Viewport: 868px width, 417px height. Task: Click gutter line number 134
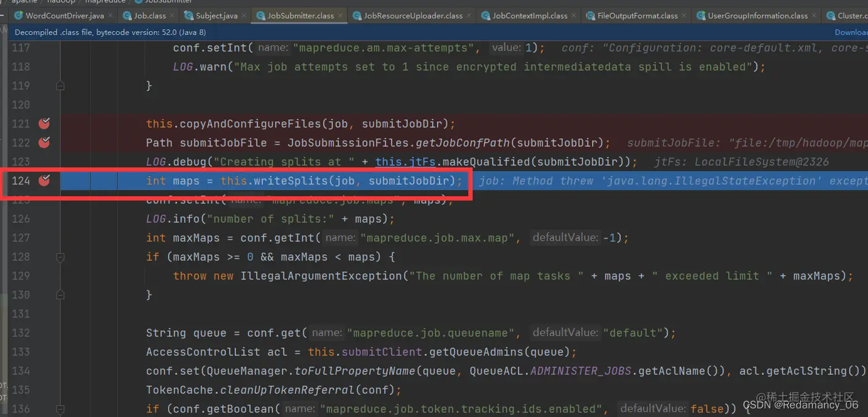pos(21,371)
